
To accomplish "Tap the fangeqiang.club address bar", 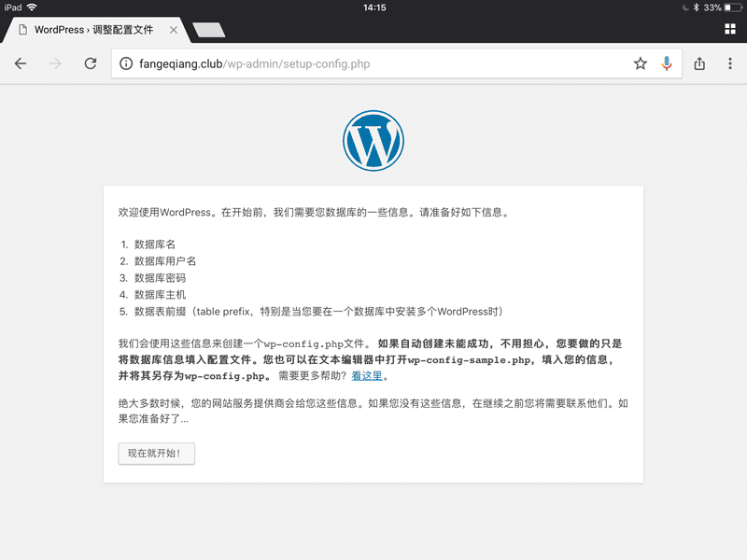I will (373, 63).
